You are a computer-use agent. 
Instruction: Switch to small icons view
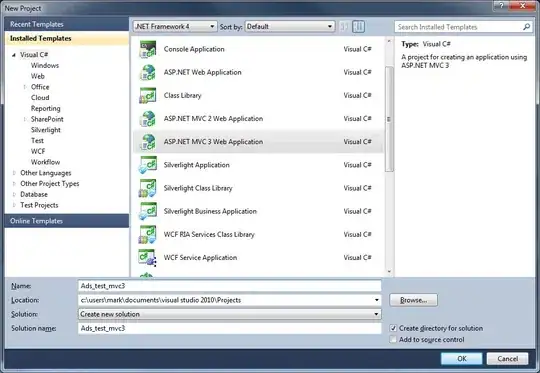[344, 27]
